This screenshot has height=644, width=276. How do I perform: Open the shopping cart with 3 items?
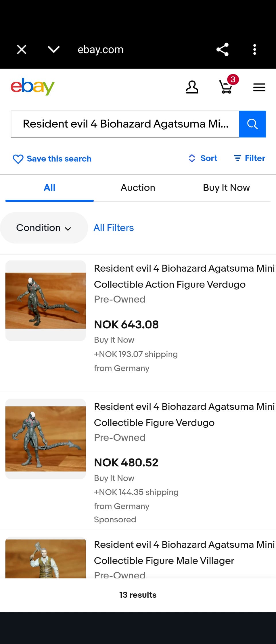(x=226, y=87)
